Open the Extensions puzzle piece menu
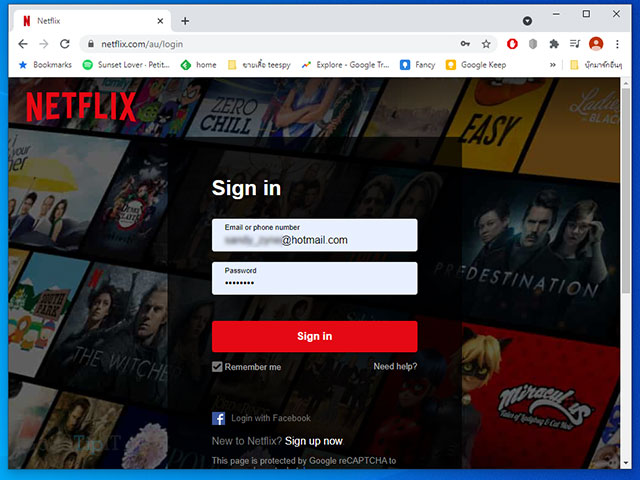640x480 pixels. pos(554,44)
